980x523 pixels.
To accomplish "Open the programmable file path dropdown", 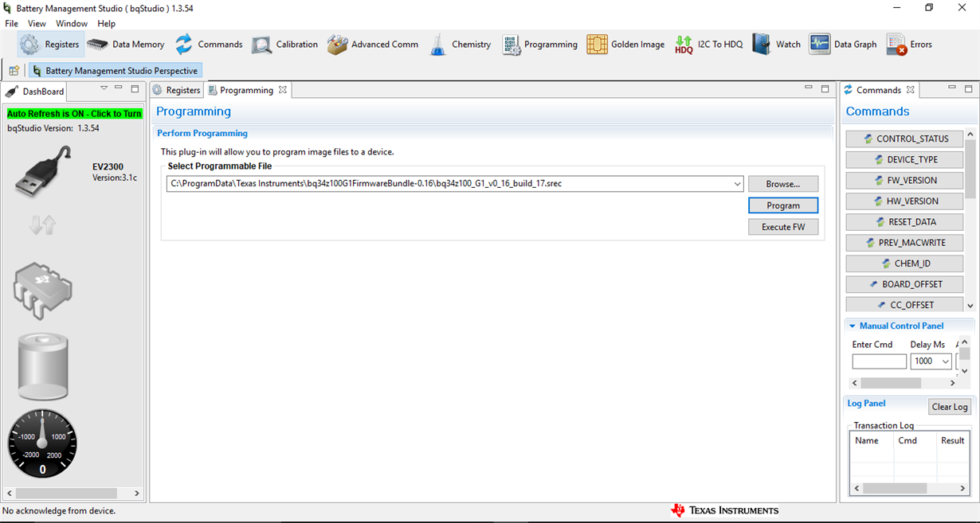I will coord(737,184).
